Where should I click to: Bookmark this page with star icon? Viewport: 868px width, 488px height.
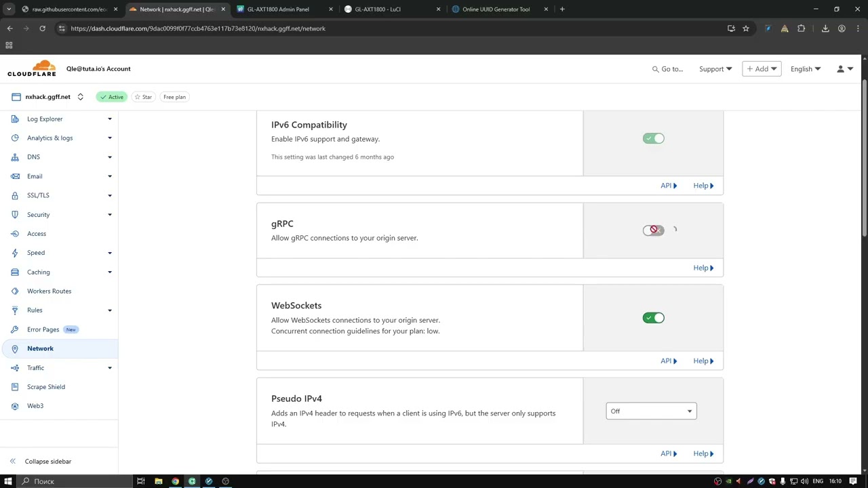(746, 28)
